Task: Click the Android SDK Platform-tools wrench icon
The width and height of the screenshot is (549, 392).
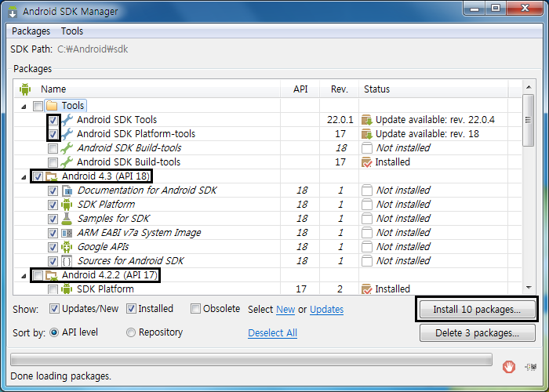Action: point(67,134)
